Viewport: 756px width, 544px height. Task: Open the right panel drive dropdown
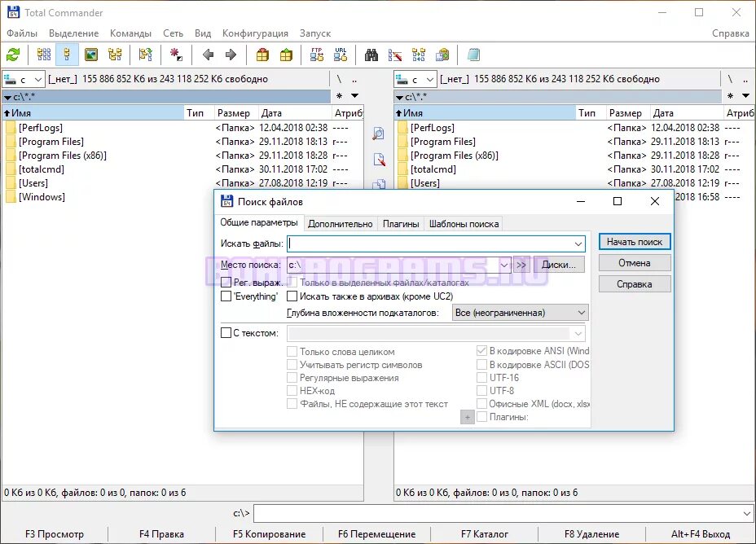pos(429,80)
